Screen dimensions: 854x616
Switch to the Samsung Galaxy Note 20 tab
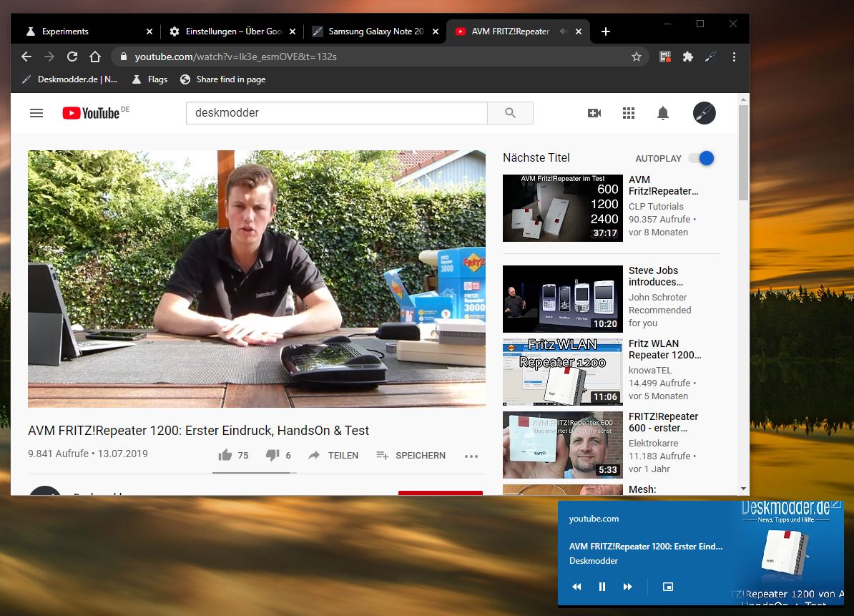pos(376,31)
